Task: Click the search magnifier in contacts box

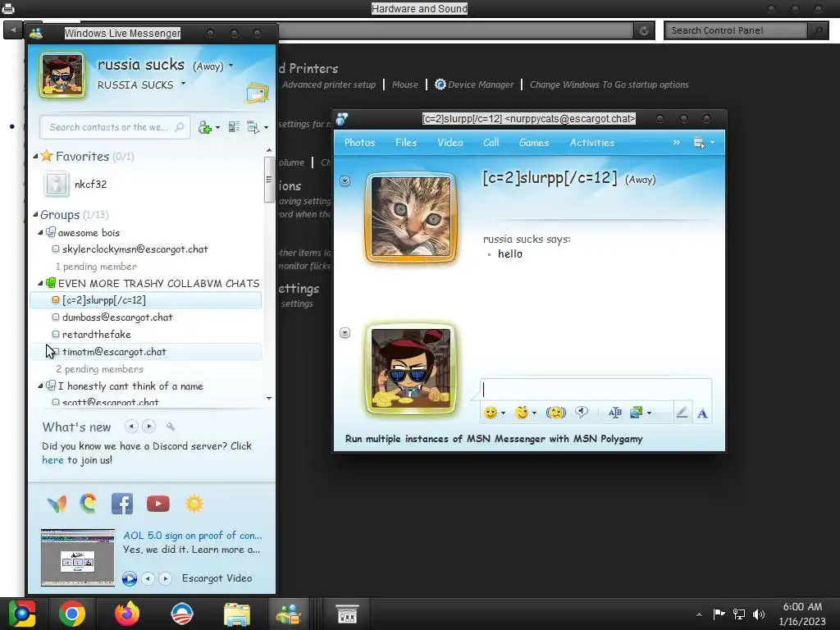Action: click(x=180, y=127)
